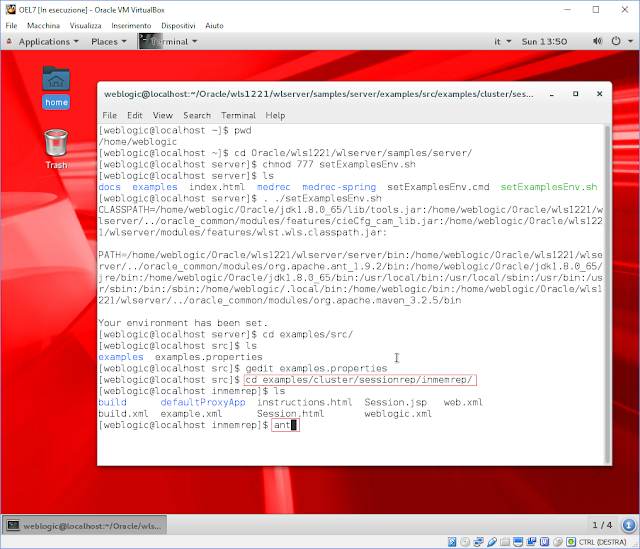The width and height of the screenshot is (640, 549).
Task: Click 'setExamplesEnv.sh' in green in ls output
Action: [x=549, y=187]
